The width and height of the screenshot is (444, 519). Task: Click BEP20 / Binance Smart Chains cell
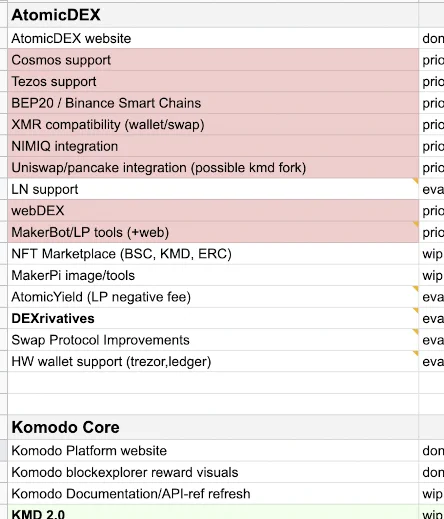click(213, 103)
